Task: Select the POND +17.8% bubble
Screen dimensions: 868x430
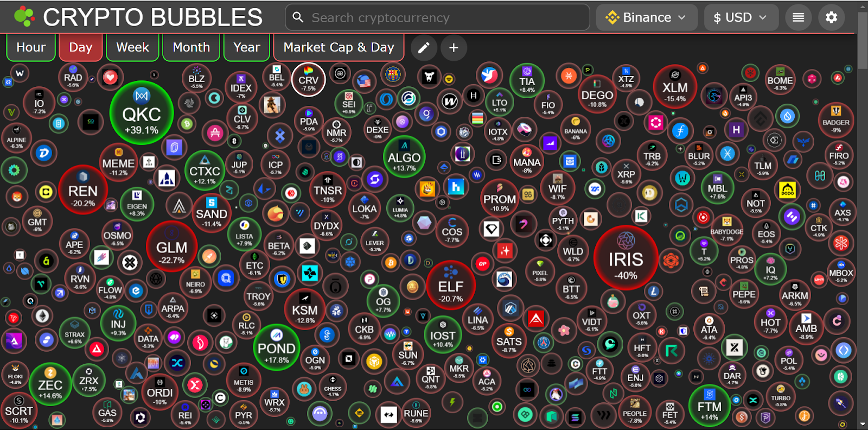Action: tap(276, 347)
